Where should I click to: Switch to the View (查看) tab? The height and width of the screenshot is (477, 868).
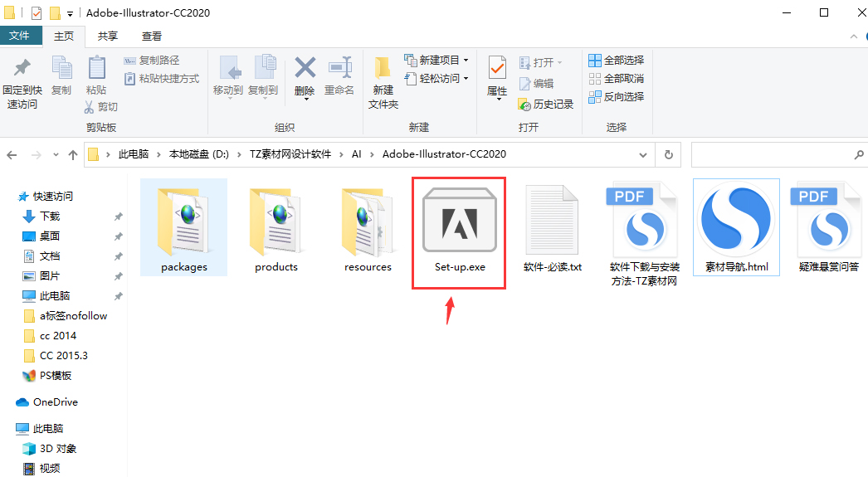(x=152, y=36)
